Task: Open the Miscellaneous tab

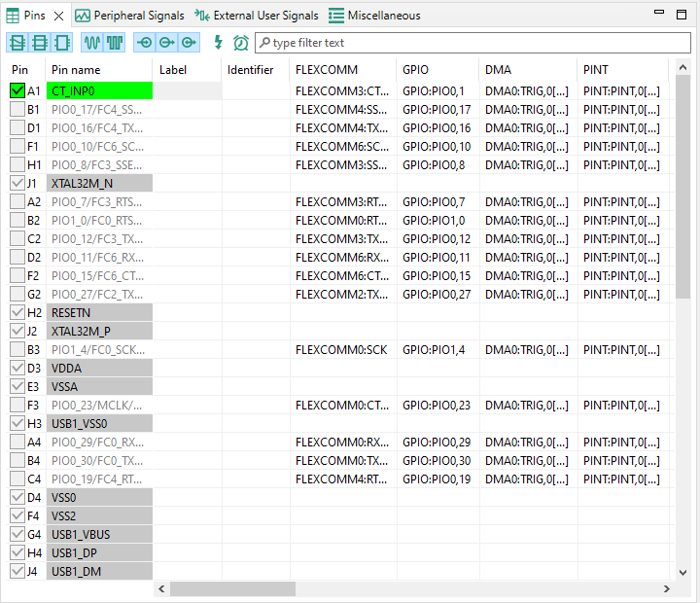Action: click(374, 16)
